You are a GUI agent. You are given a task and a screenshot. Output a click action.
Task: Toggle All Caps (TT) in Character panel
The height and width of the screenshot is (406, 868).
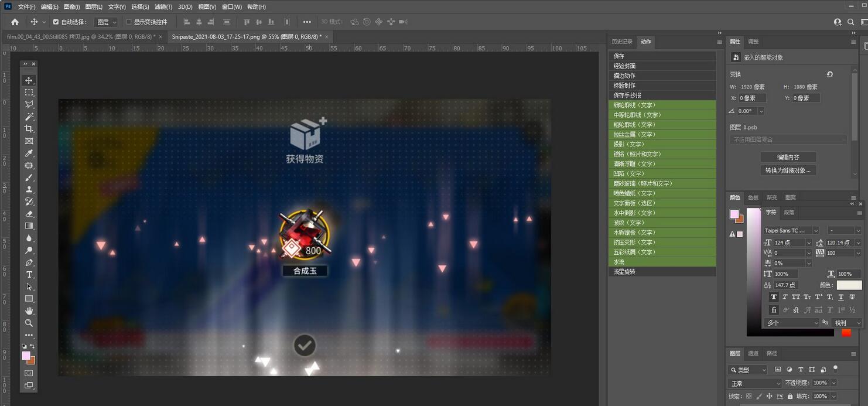(796, 297)
